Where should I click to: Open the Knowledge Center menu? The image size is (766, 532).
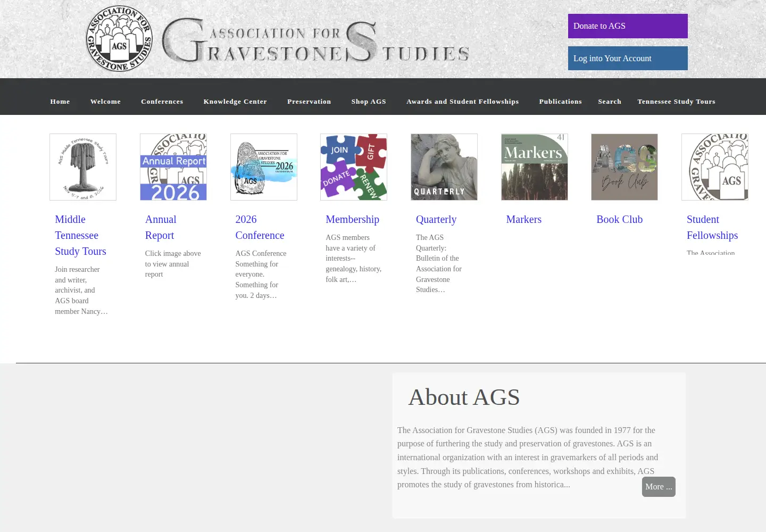pos(235,102)
